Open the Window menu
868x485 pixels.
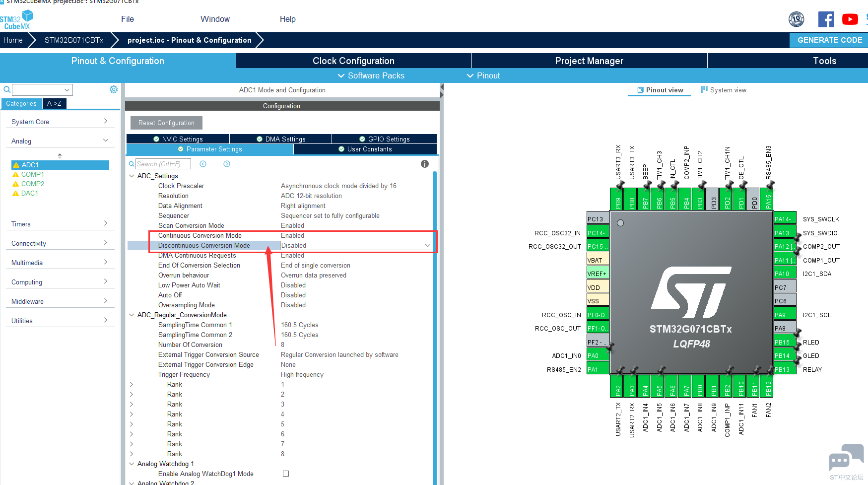click(215, 19)
